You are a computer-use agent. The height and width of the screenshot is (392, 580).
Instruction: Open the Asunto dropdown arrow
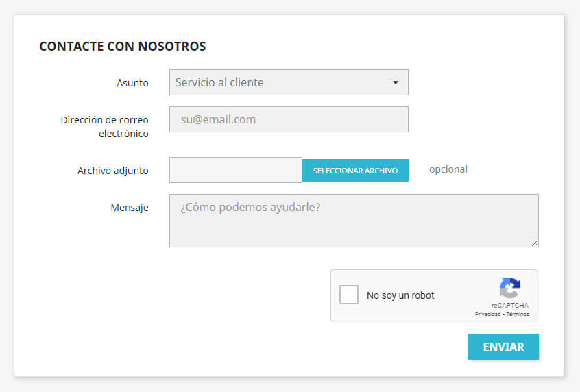pyautogui.click(x=396, y=82)
